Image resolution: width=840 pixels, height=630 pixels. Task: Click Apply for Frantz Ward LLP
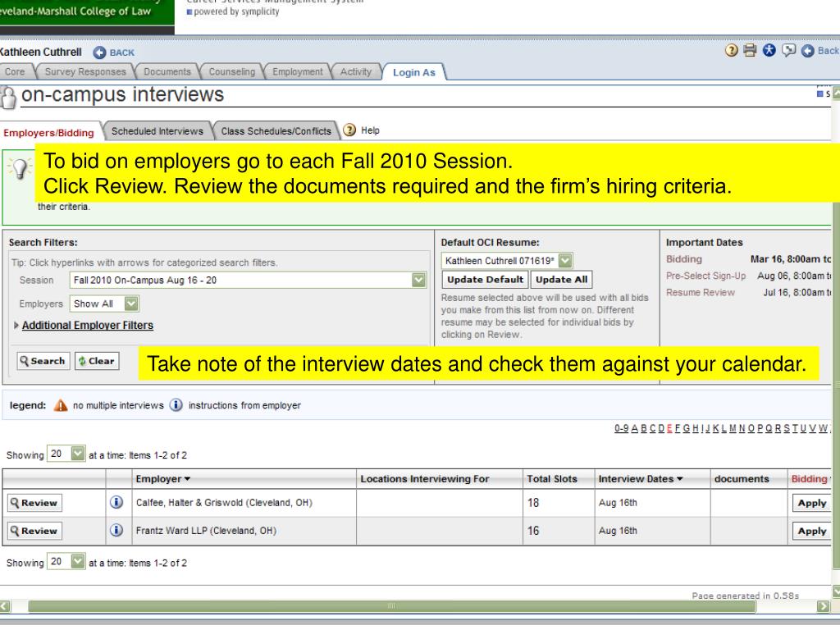[x=811, y=531]
